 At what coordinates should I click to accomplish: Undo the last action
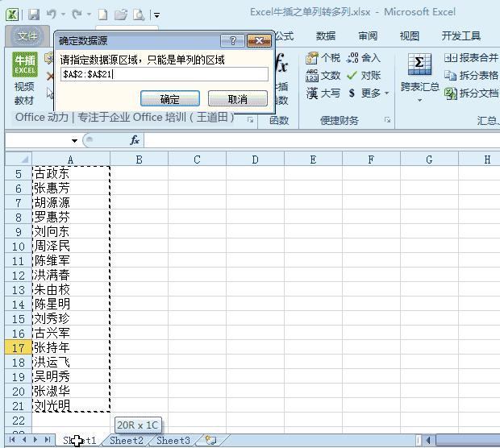[x=51, y=15]
